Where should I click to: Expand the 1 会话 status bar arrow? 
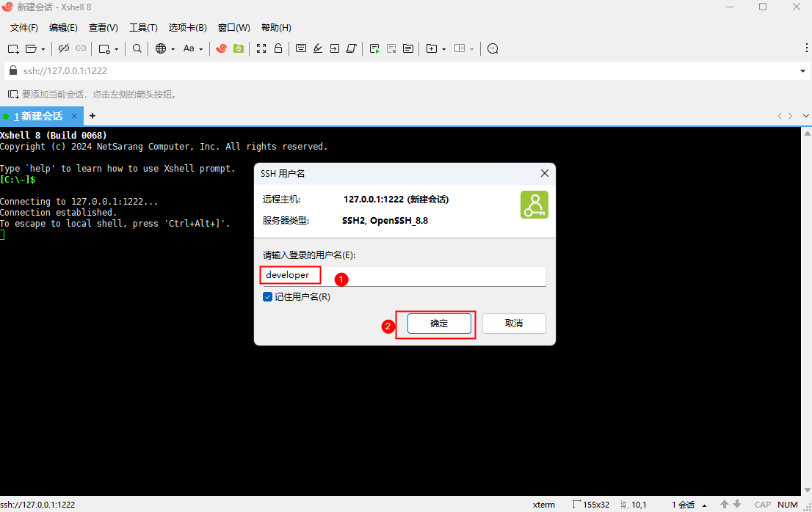704,505
